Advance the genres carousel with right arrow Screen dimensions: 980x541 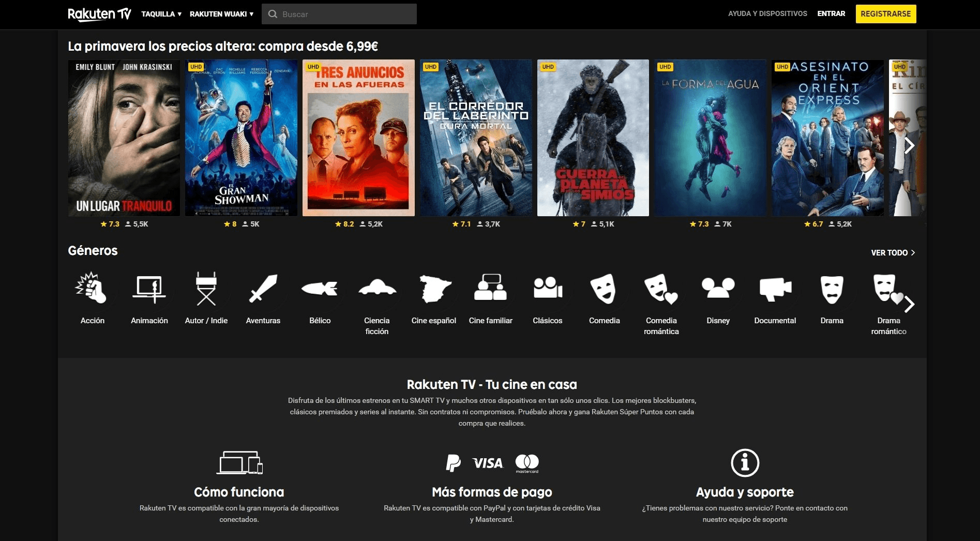point(909,304)
